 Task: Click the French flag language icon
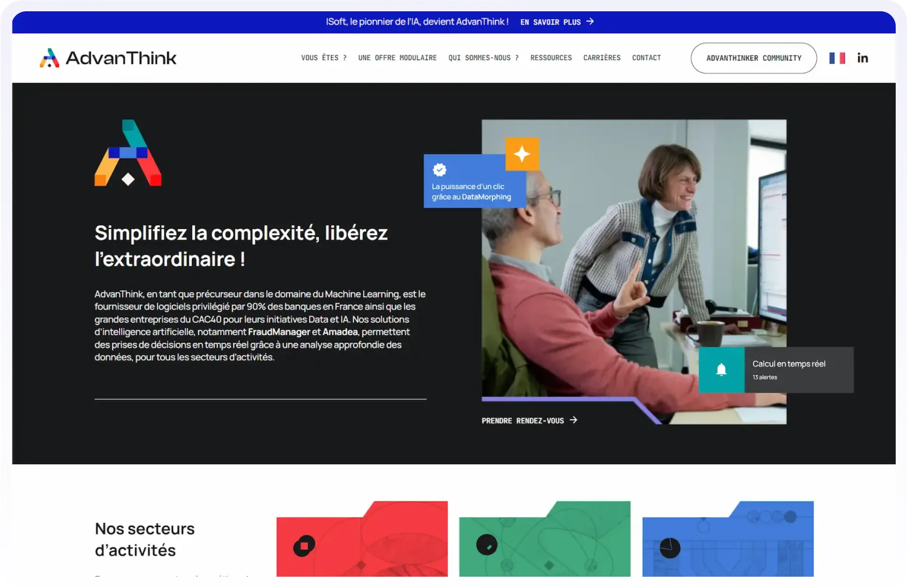(x=837, y=58)
